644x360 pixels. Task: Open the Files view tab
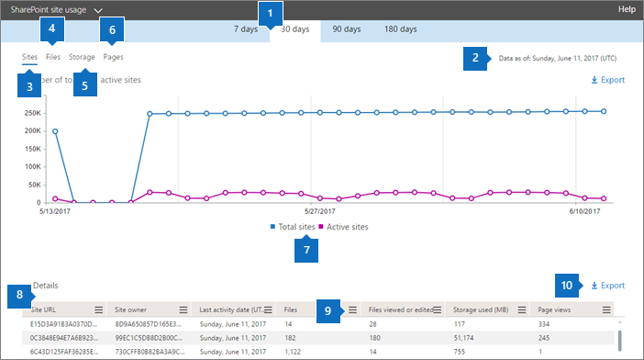[53, 57]
